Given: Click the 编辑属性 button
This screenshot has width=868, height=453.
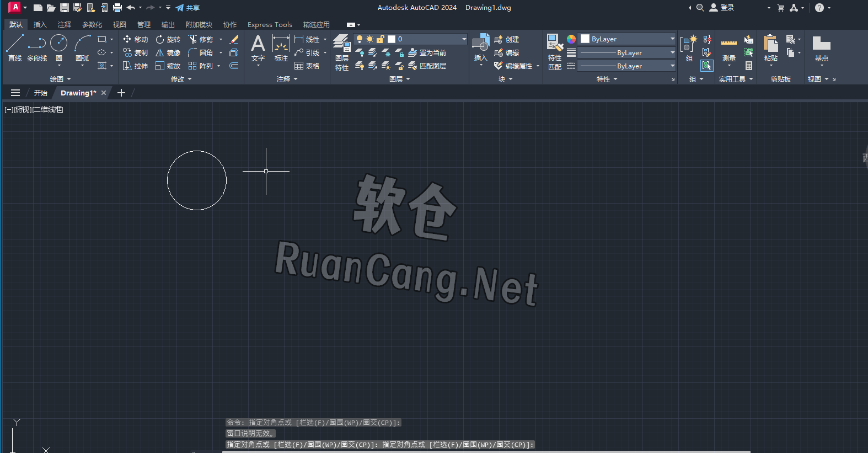Looking at the screenshot, I should click(513, 66).
